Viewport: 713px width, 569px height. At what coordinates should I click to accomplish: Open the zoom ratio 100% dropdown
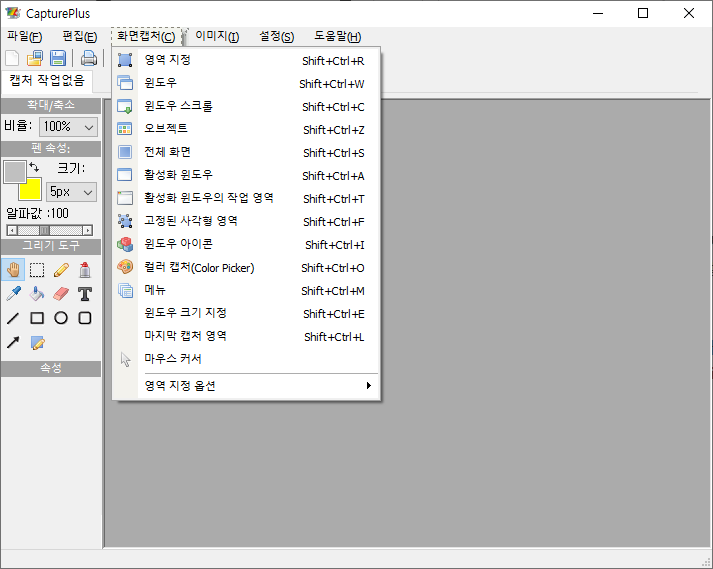pyautogui.click(x=68, y=127)
